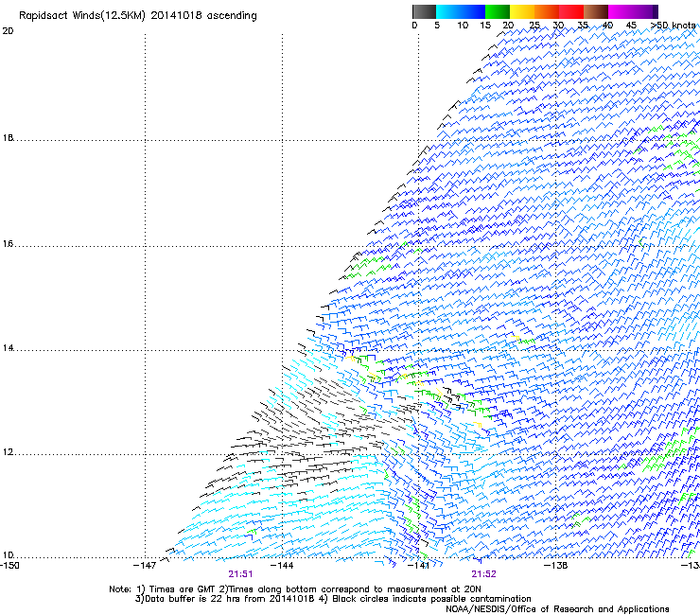700x615 pixels.
Task: Click the longitude label -150
Action: click(9, 566)
